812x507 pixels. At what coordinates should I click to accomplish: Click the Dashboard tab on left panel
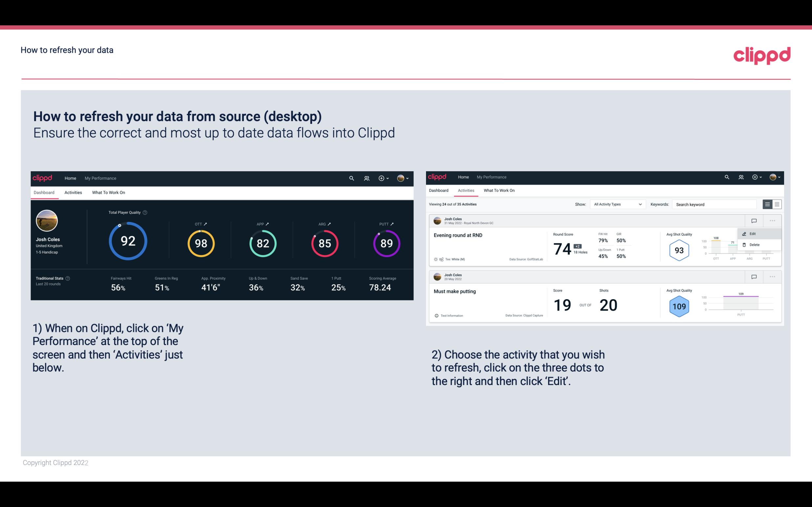44,192
